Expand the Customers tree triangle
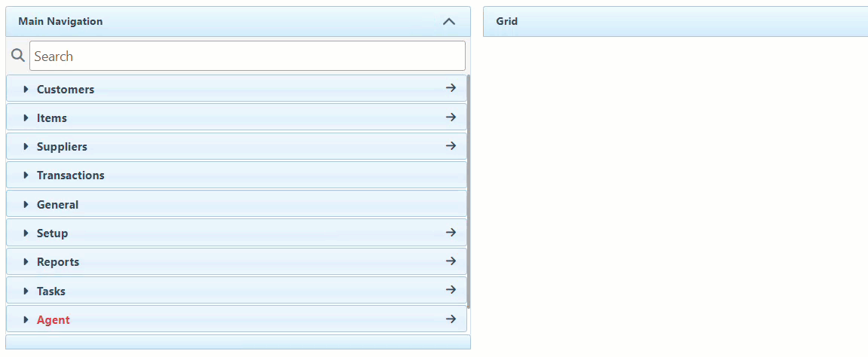 click(26, 90)
